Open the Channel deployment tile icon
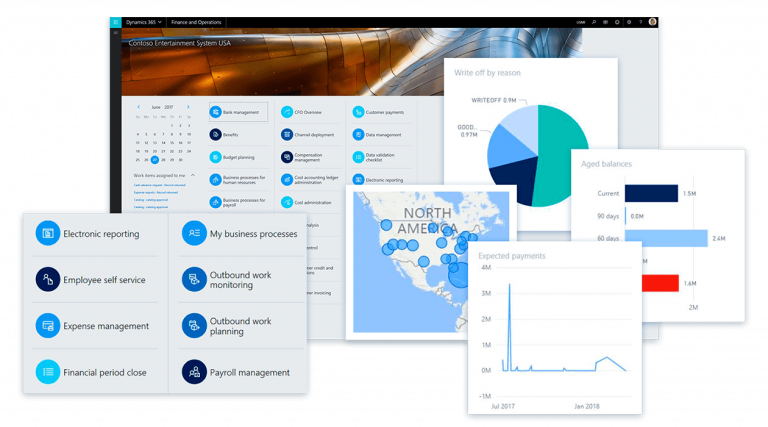 point(287,134)
